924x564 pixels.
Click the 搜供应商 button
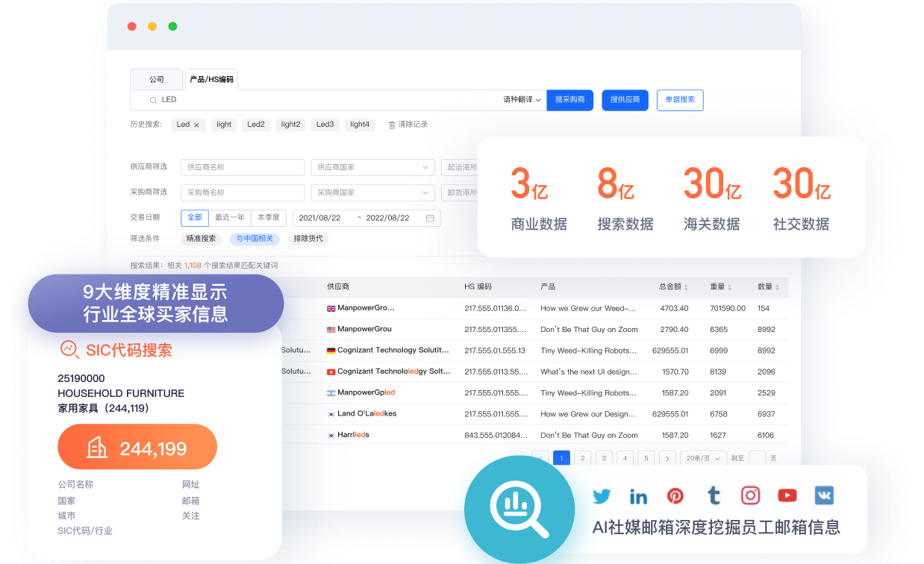pos(625,100)
